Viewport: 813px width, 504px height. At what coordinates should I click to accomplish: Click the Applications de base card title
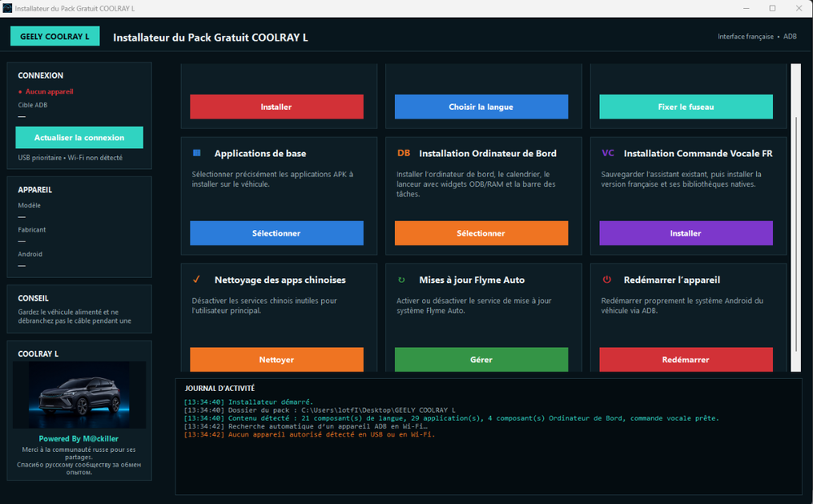[x=260, y=154]
